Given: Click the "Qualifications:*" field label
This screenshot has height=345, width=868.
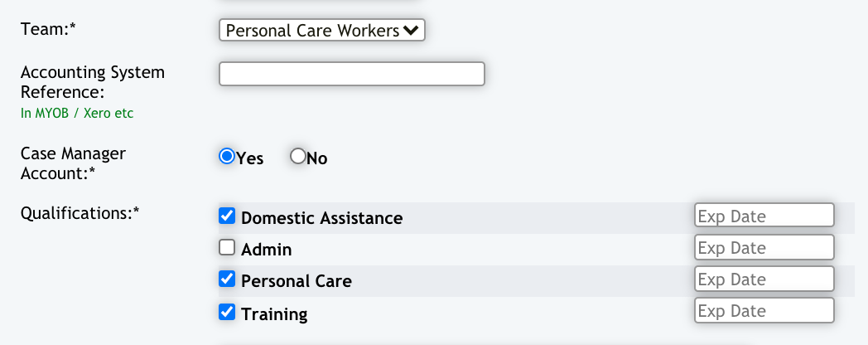Looking at the screenshot, I should 80,212.
